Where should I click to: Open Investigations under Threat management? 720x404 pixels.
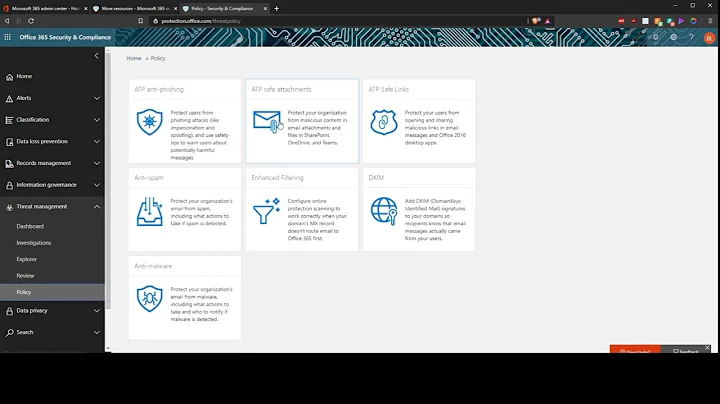coord(34,243)
